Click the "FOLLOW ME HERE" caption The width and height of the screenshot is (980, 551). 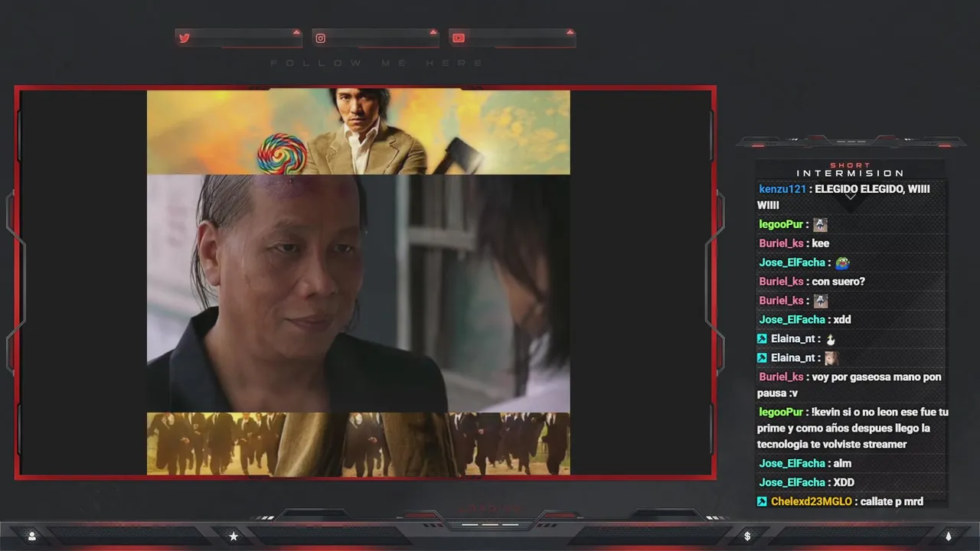click(x=377, y=63)
